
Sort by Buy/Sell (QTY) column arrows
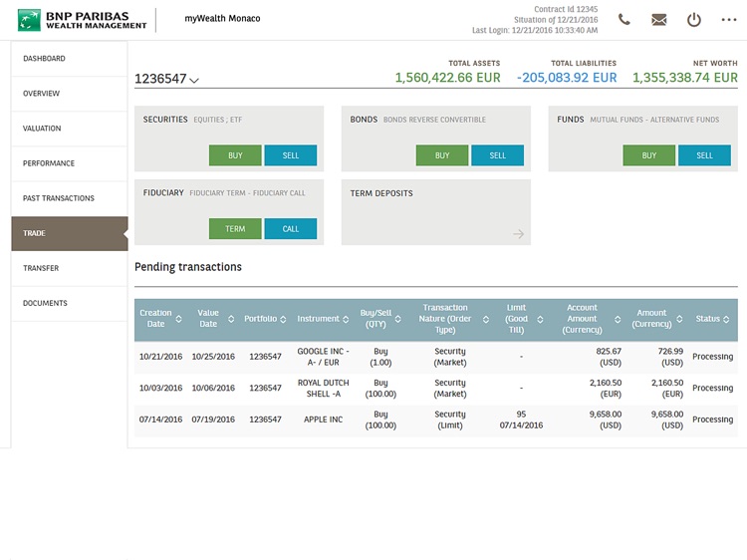point(397,319)
